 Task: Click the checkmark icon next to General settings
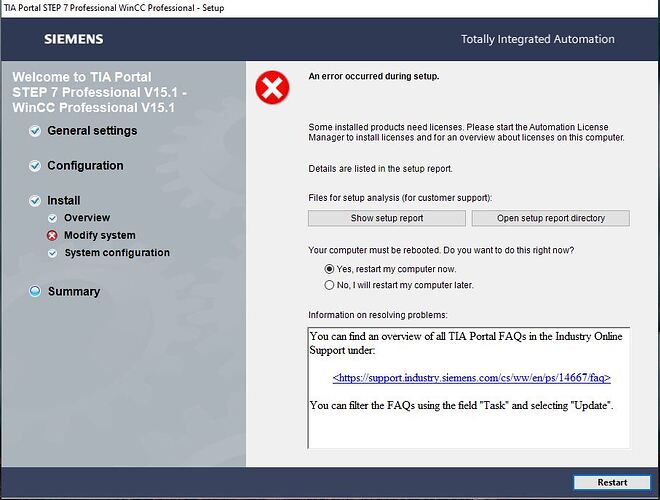[x=35, y=131]
